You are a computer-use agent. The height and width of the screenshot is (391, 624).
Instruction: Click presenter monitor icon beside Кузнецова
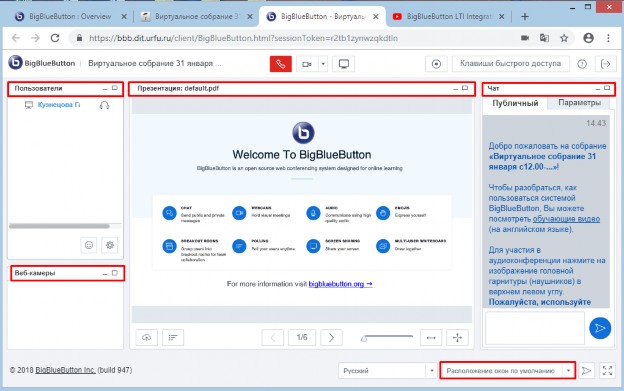pyautogui.click(x=29, y=105)
